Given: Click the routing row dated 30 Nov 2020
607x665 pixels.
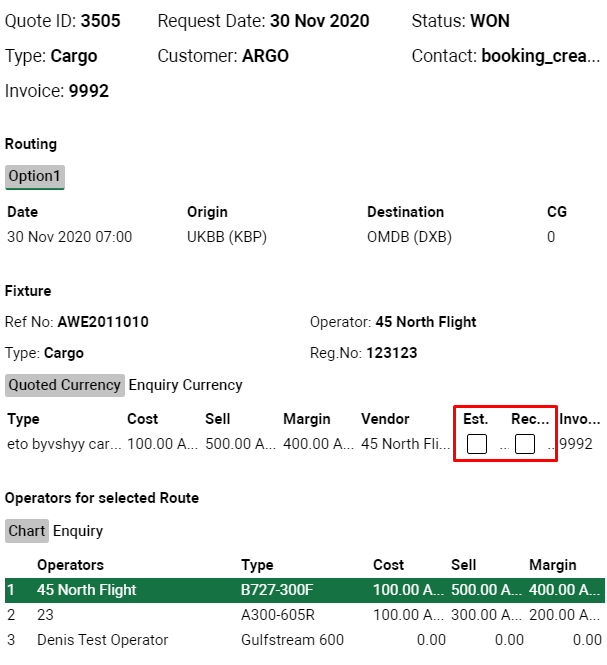Looking at the screenshot, I should pos(69,237).
